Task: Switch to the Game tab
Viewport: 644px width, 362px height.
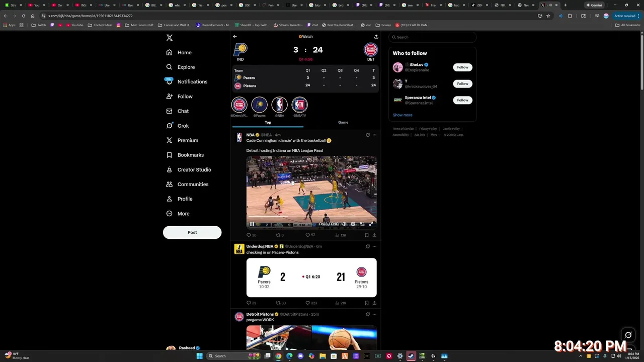Action: click(343, 122)
